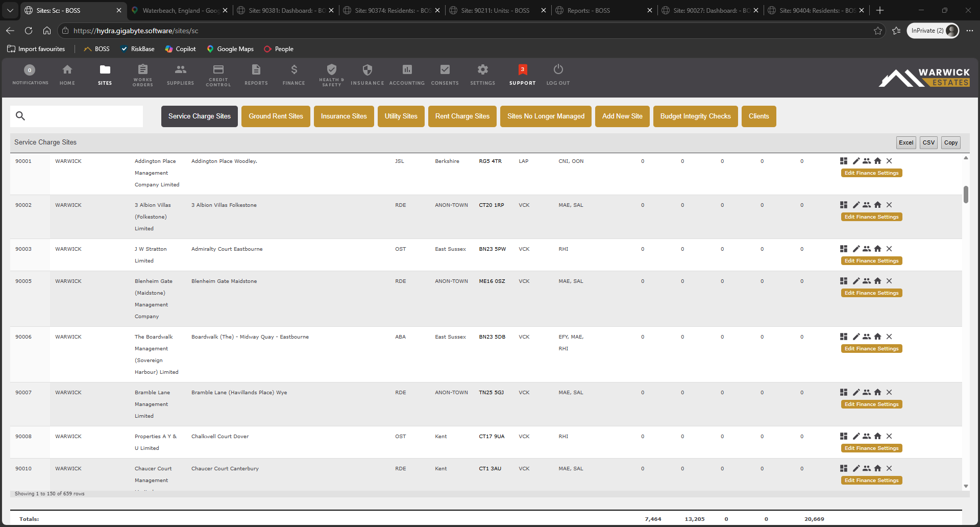Screen dimensions: 980x527
Task: Open the BOSS bookmark
Action: click(96, 49)
